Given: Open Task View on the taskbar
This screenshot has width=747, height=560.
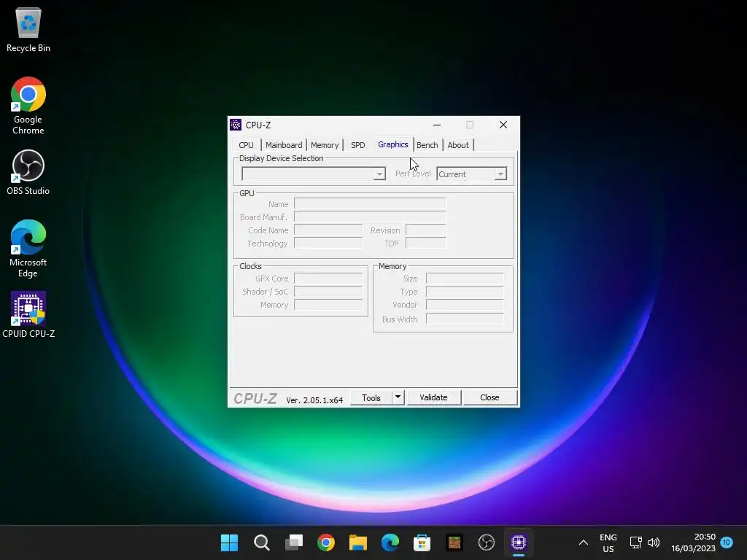Looking at the screenshot, I should point(293,542).
